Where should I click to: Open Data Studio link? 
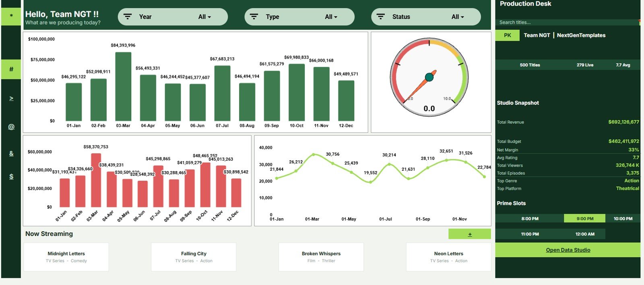click(568, 250)
